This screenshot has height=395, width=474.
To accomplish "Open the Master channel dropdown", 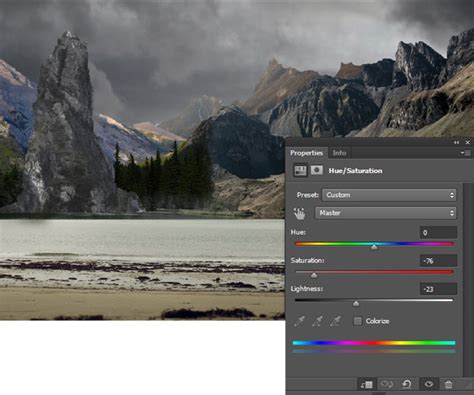I will tap(386, 213).
